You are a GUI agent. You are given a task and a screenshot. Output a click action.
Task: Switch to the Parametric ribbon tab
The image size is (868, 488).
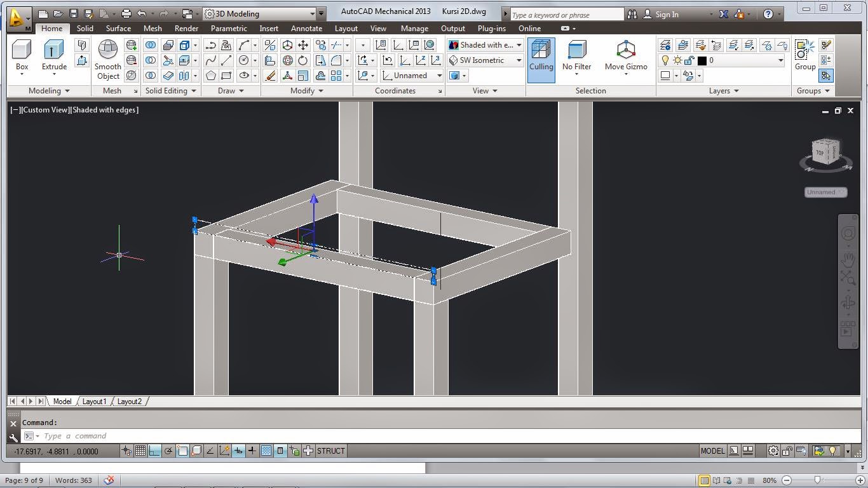click(229, 28)
